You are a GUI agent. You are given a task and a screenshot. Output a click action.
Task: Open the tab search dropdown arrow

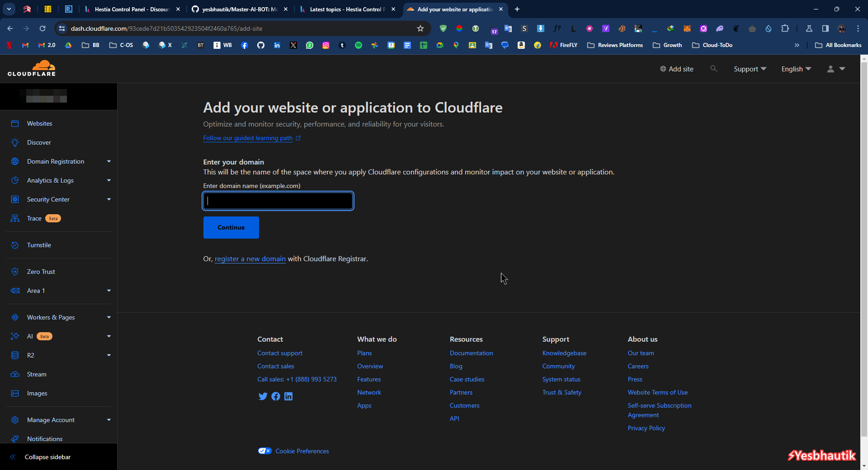tap(9, 9)
